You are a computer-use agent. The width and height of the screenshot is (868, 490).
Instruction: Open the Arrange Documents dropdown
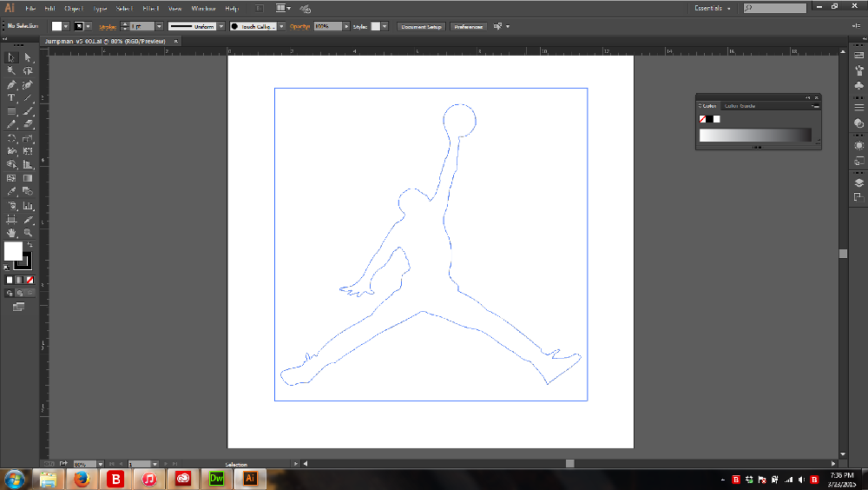283,9
